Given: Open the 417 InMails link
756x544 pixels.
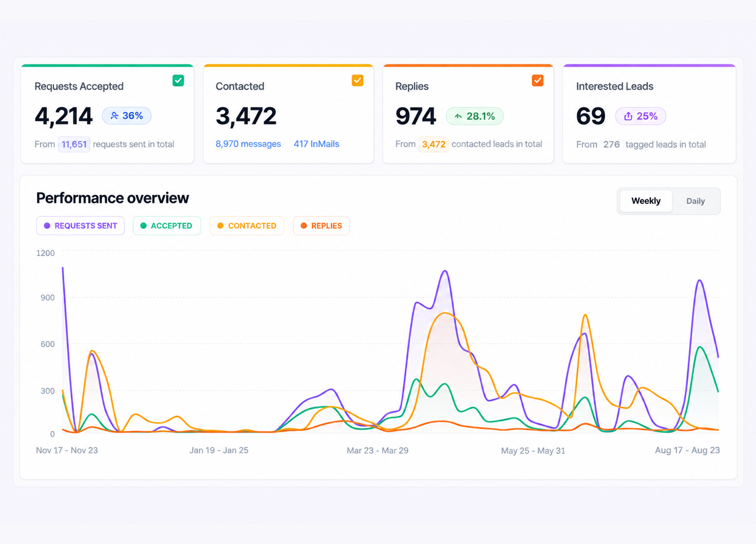Looking at the screenshot, I should (316, 144).
